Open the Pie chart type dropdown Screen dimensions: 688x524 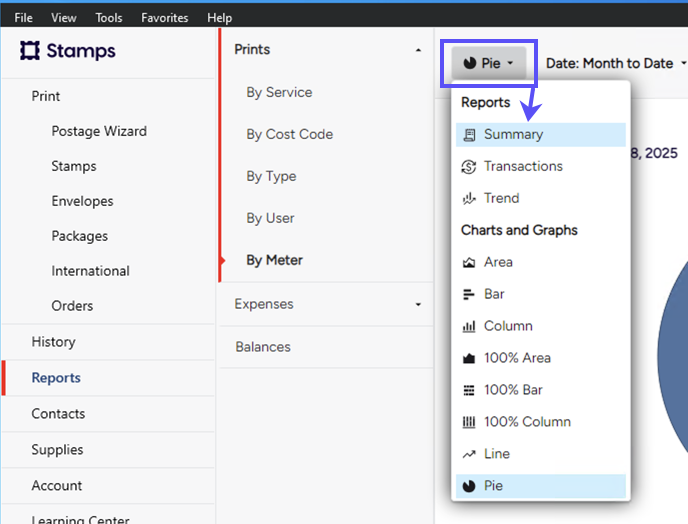point(489,63)
